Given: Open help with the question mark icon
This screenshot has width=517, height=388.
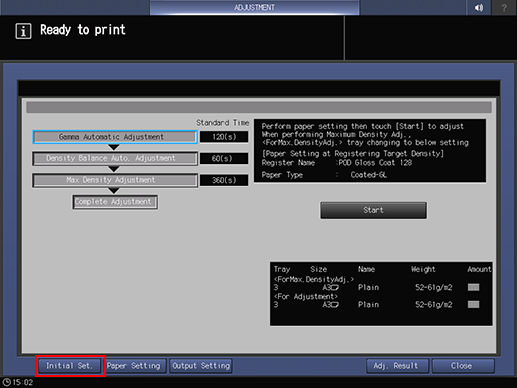Looking at the screenshot, I should coord(504,7).
